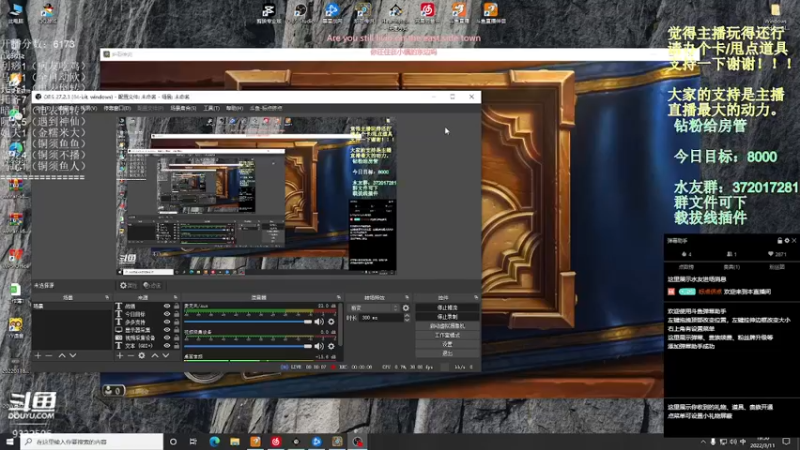Open Task View on the taskbar
800x450 pixels.
pos(193,441)
